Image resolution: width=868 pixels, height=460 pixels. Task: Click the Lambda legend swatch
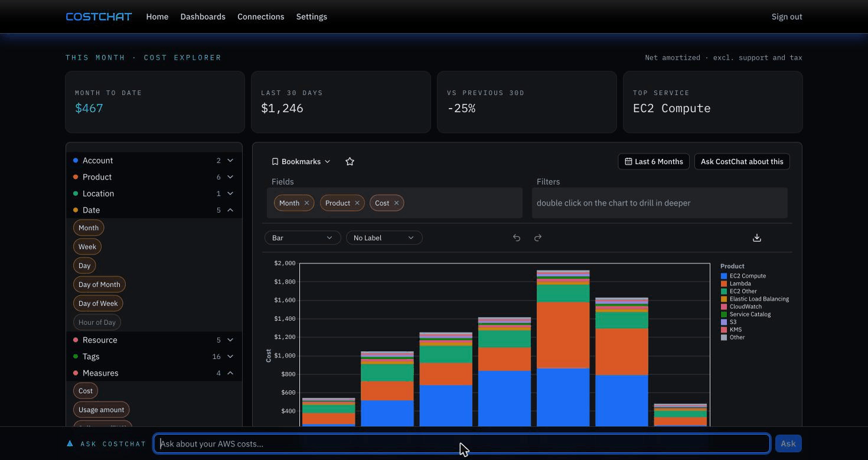tap(724, 283)
